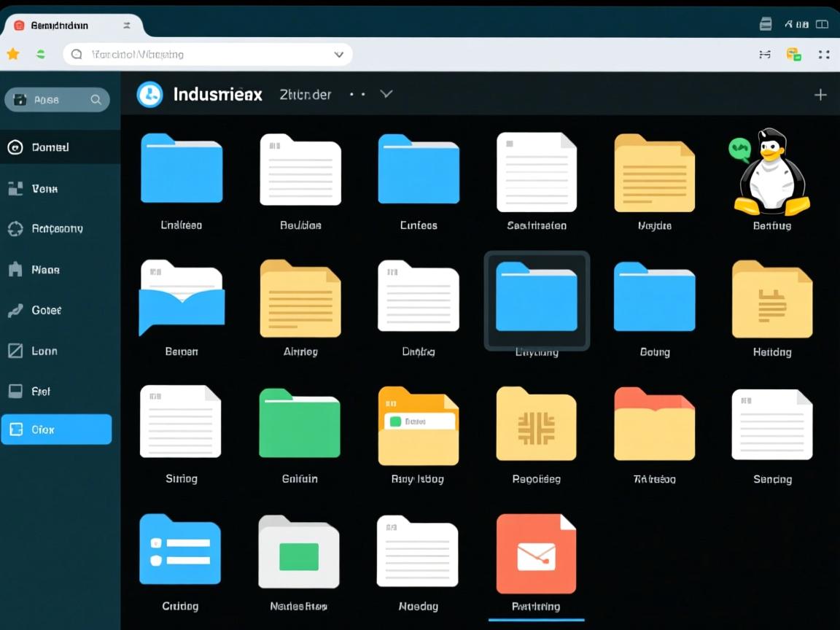The image size is (840, 630).
Task: Expand the address bar dropdown chevron
Action: (339, 54)
